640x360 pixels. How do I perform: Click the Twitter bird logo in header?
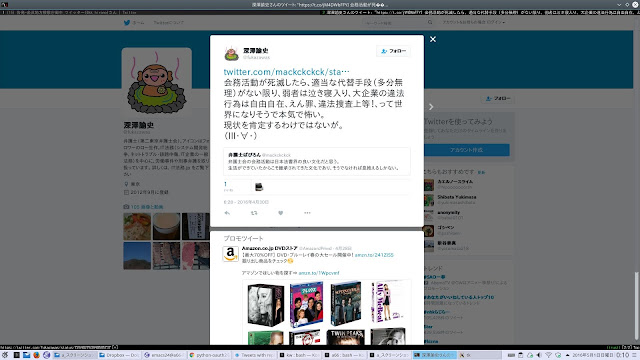pyautogui.click(x=127, y=23)
